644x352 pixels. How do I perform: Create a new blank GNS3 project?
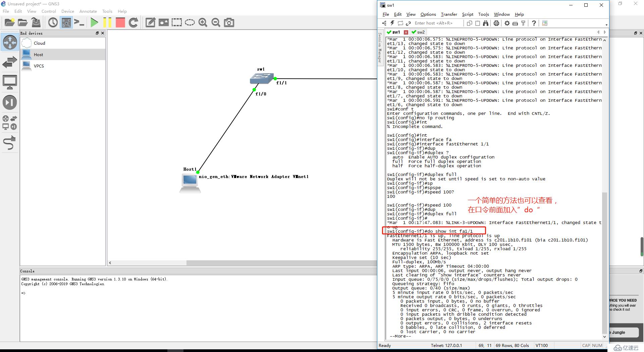9,23
